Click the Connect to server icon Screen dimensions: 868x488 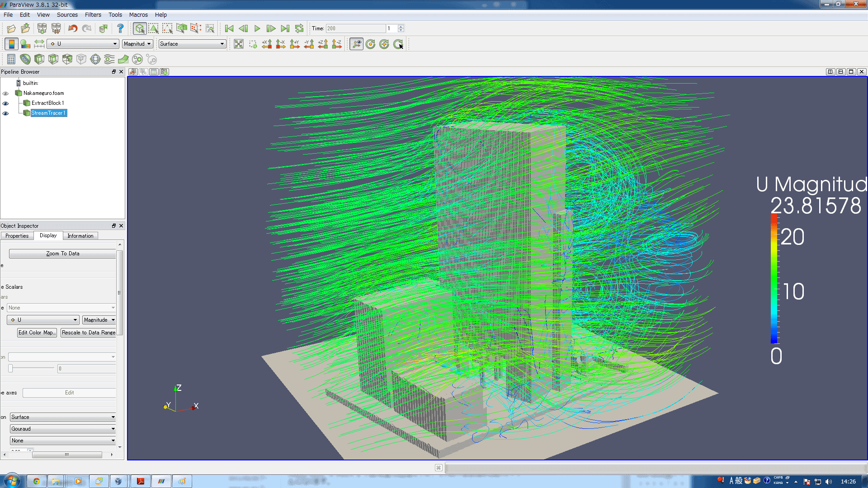[42, 28]
